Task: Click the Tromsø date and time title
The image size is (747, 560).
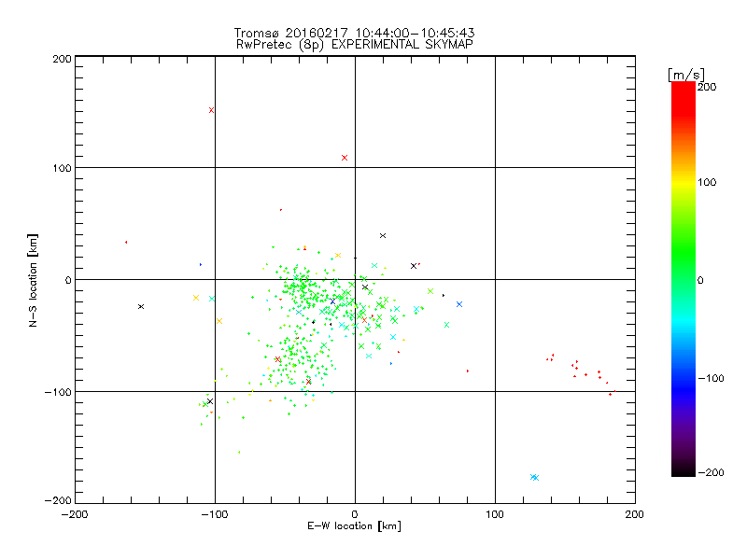Action: click(x=354, y=33)
